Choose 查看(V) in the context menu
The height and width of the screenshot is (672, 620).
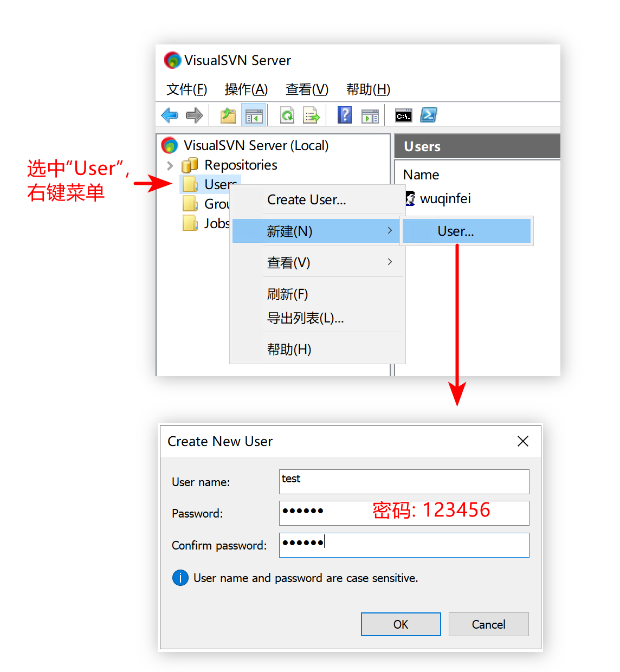tap(317, 262)
